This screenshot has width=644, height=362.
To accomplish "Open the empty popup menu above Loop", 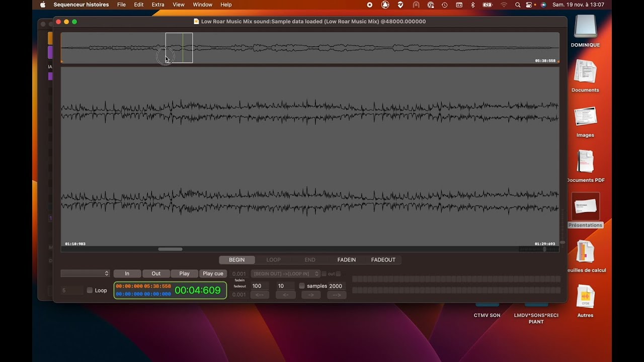I will click(x=85, y=274).
